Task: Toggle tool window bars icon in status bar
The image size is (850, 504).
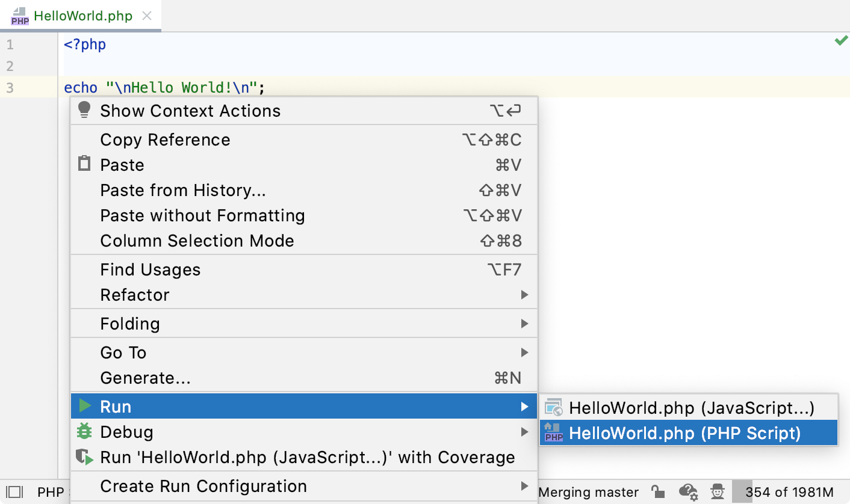Action: click(x=15, y=492)
